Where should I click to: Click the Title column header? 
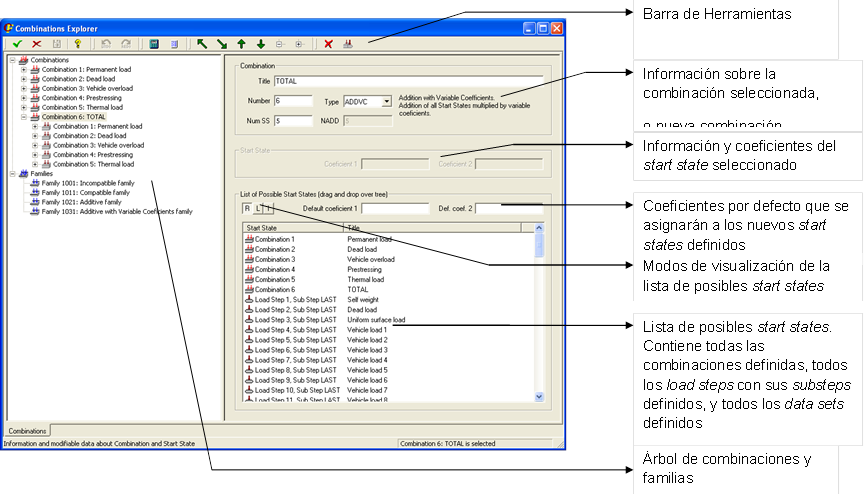tap(433, 228)
